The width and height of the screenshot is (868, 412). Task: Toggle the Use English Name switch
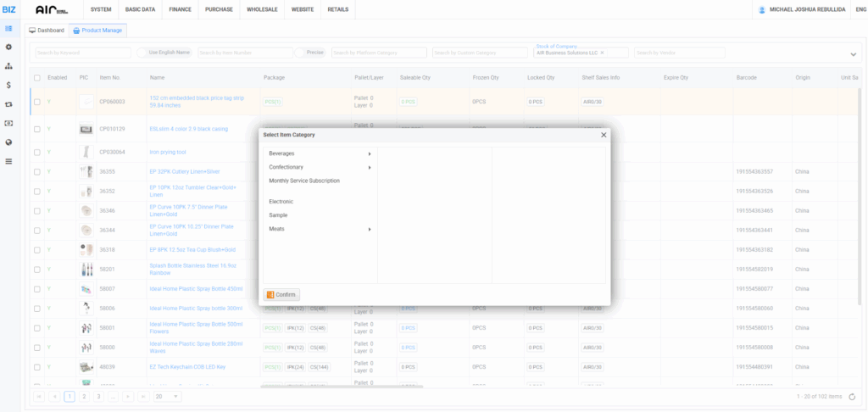coord(142,53)
